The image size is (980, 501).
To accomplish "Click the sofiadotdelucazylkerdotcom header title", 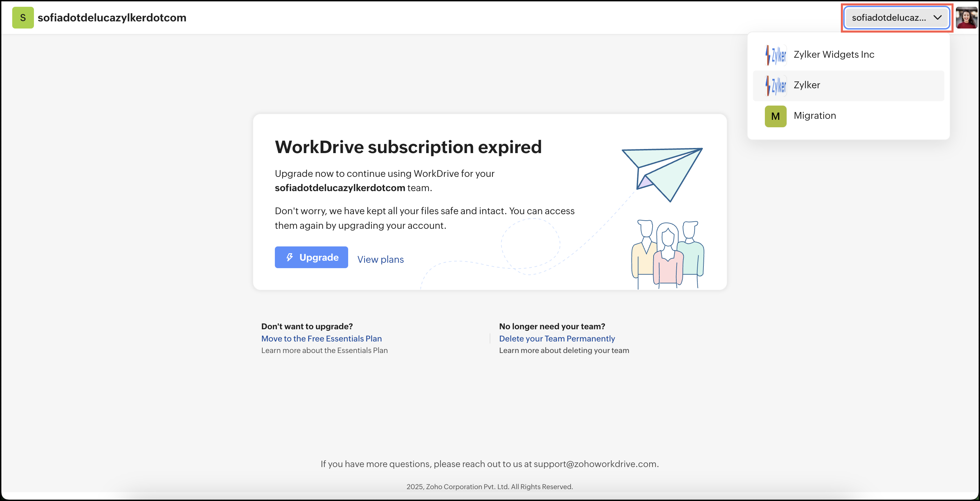I will tap(112, 18).
